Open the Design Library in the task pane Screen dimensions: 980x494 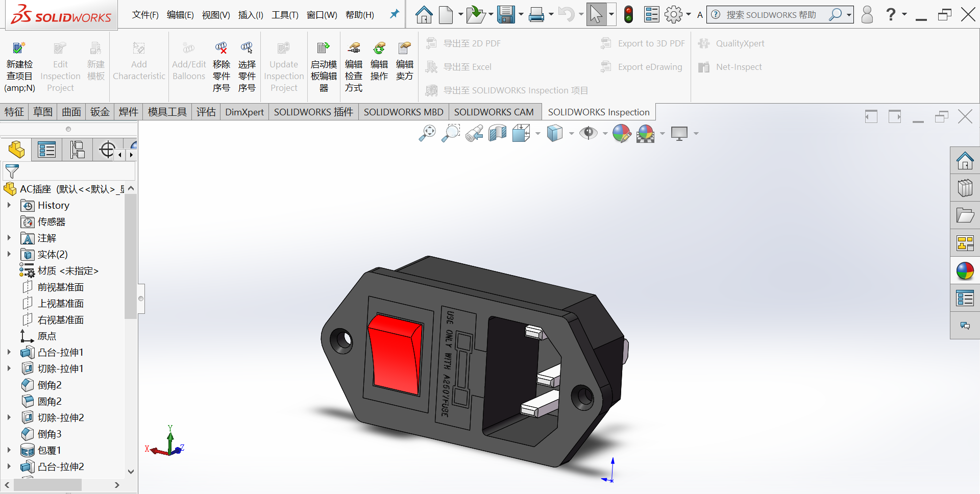[965, 188]
